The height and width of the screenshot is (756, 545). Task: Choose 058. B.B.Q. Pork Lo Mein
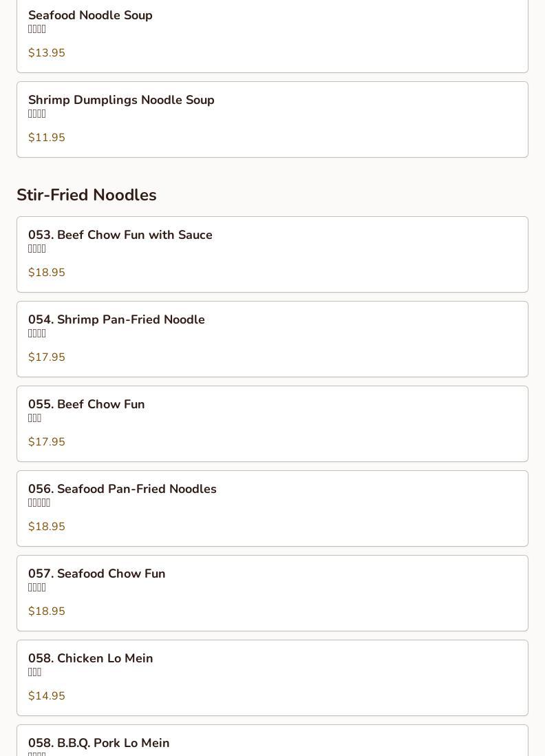coord(99,743)
